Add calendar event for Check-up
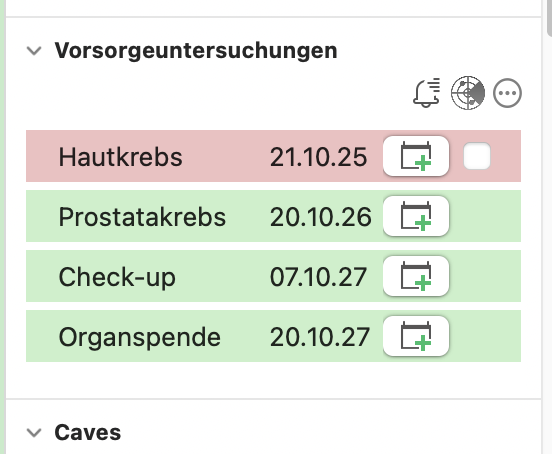552x454 pixels. [416, 276]
